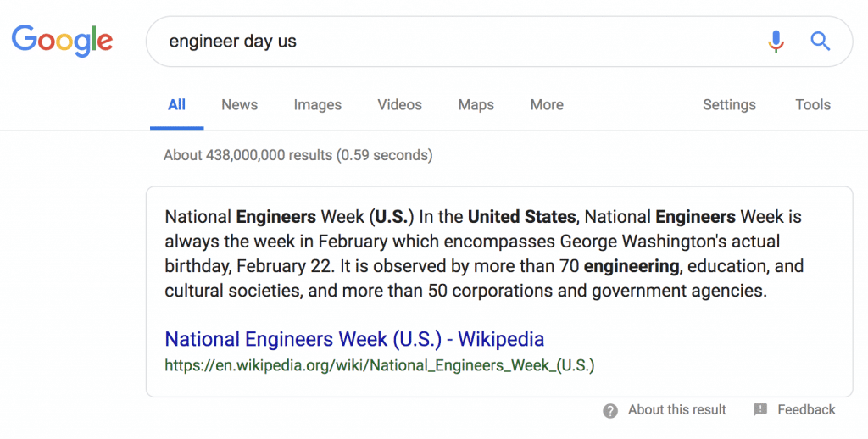Click the green en.wikipedia.org URL
868x439 pixels.
click(x=379, y=366)
